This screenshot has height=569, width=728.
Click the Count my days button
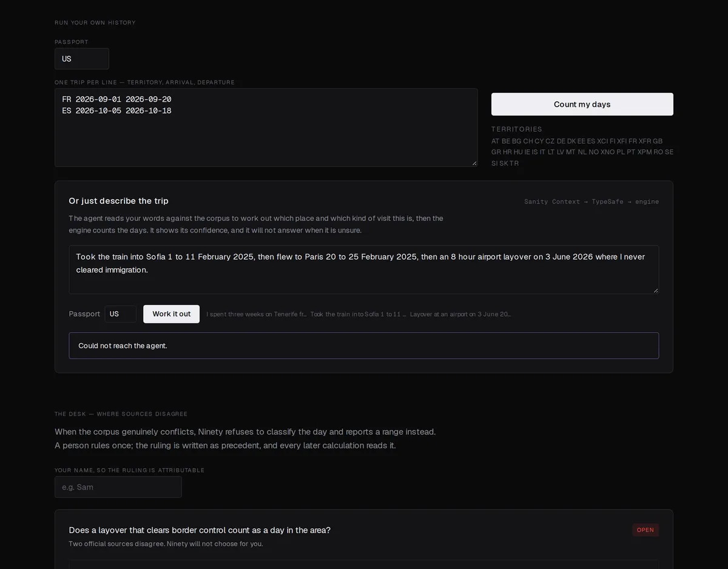click(x=582, y=104)
